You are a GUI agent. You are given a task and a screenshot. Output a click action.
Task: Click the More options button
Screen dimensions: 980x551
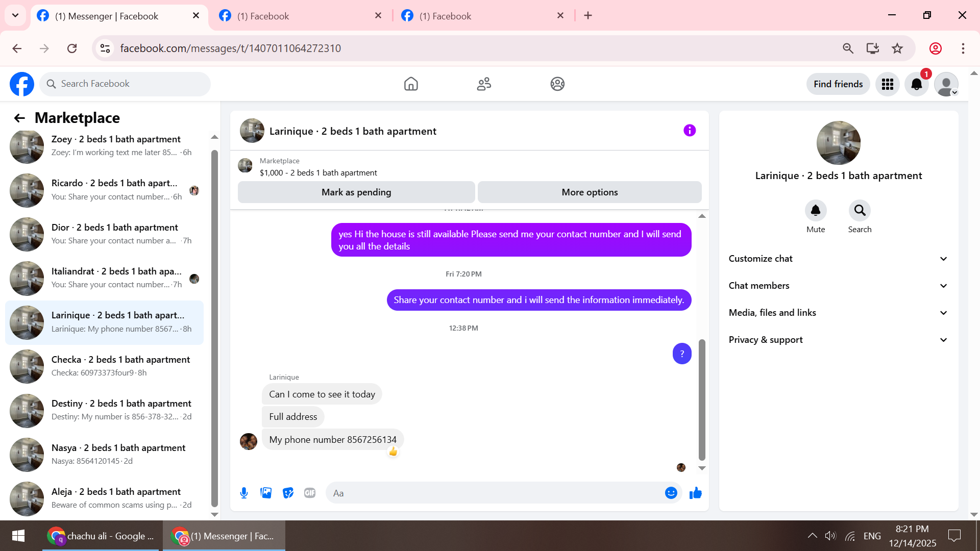point(590,192)
